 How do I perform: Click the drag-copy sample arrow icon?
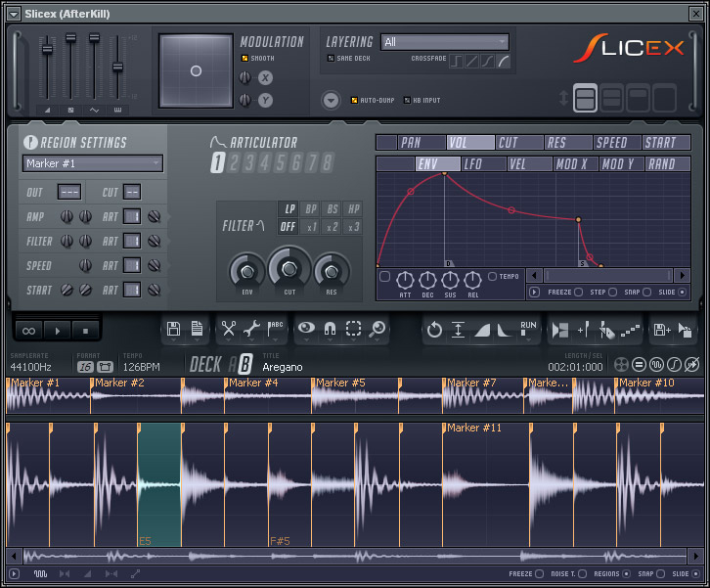[686, 330]
